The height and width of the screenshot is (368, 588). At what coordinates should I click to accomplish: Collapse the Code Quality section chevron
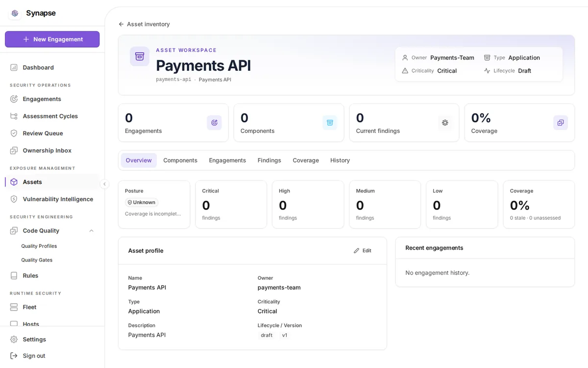[91, 231]
